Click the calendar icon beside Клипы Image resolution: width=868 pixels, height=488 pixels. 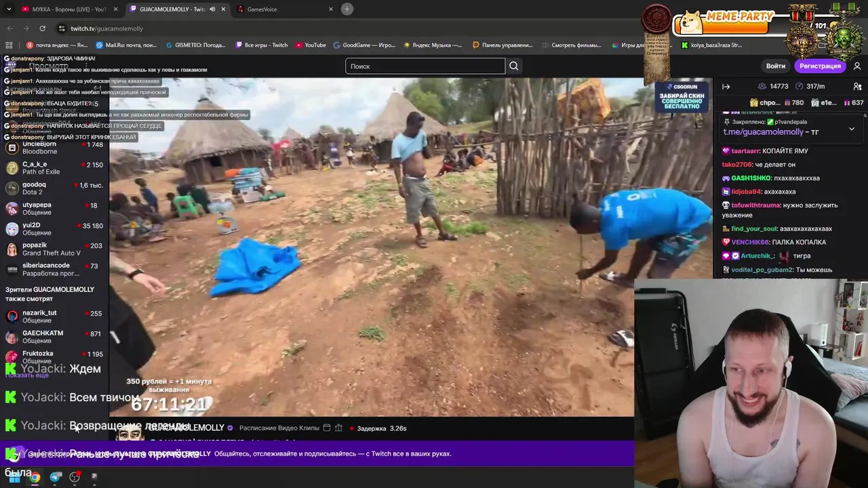tap(327, 428)
